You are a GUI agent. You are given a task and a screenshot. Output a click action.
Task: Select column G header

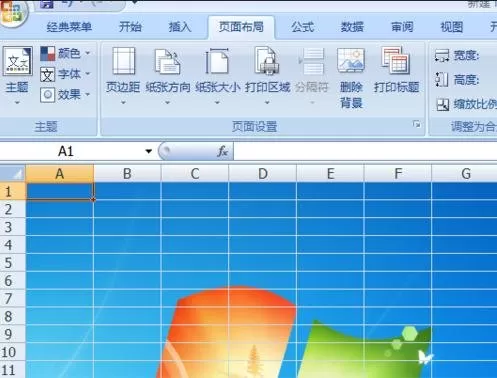465,174
